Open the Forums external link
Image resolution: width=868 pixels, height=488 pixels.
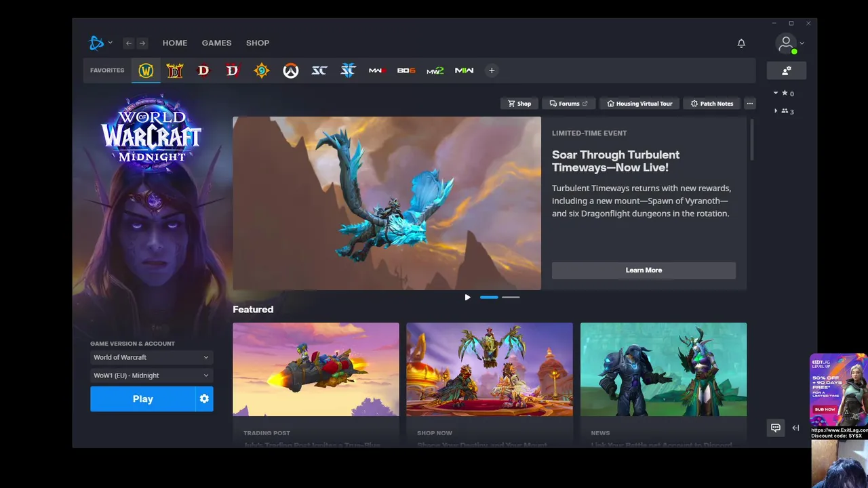pyautogui.click(x=568, y=104)
